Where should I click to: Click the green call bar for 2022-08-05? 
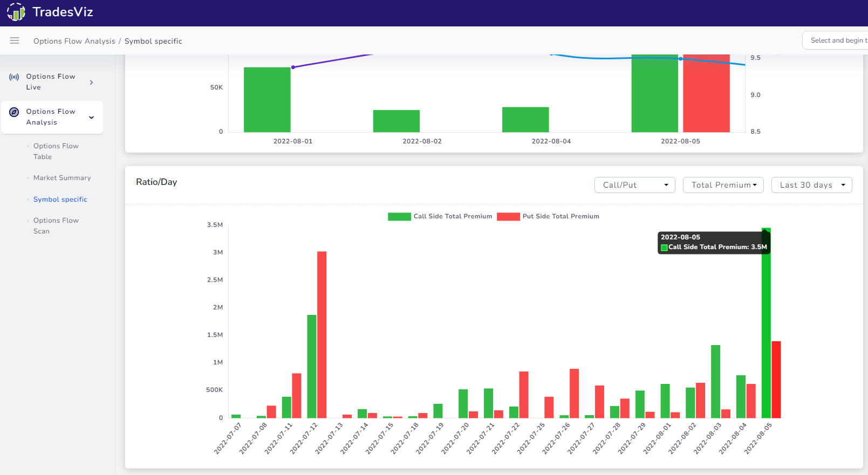766,323
